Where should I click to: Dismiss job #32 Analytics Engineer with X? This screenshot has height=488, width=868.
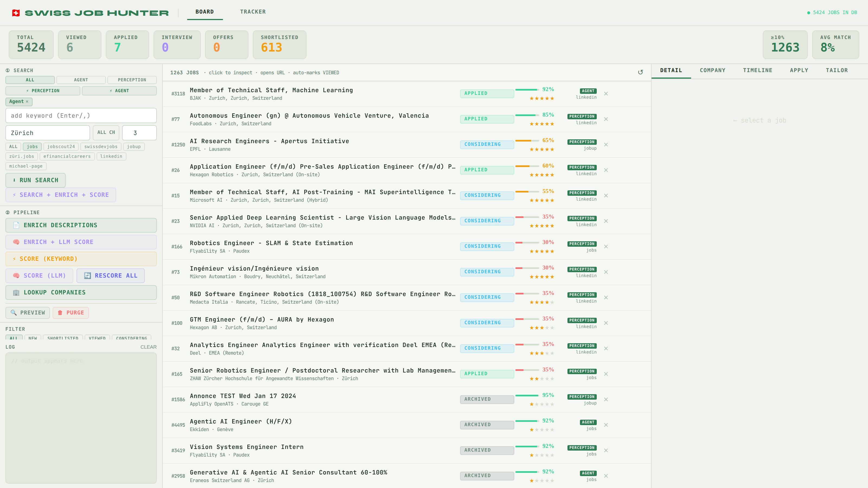606,349
